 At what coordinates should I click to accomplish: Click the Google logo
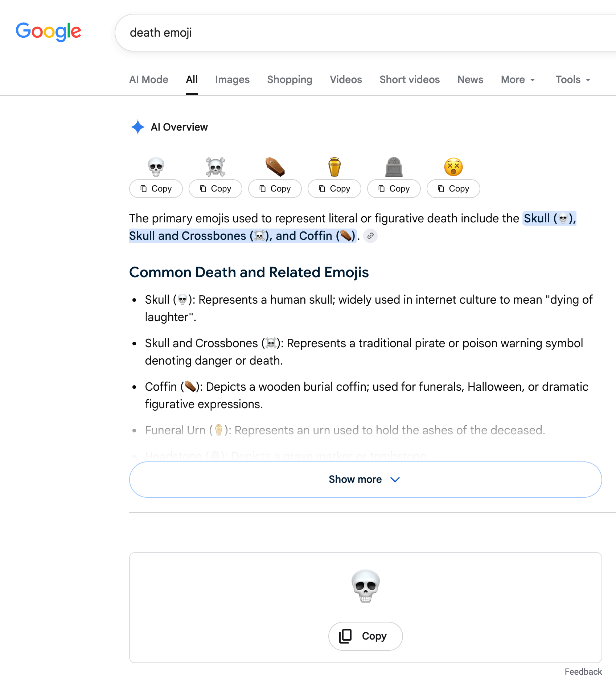[x=48, y=32]
